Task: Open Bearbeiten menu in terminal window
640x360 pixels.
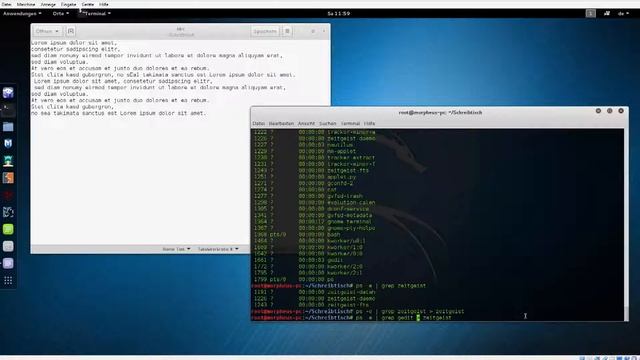Action: 281,123
